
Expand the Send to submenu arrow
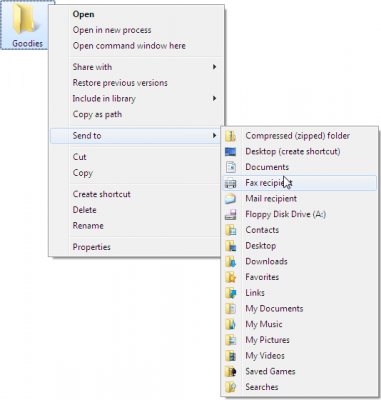(214, 136)
